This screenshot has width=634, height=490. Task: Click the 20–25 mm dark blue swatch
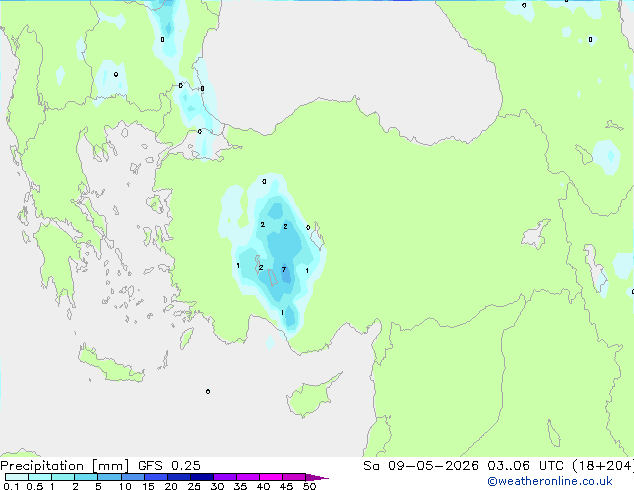[178, 477]
